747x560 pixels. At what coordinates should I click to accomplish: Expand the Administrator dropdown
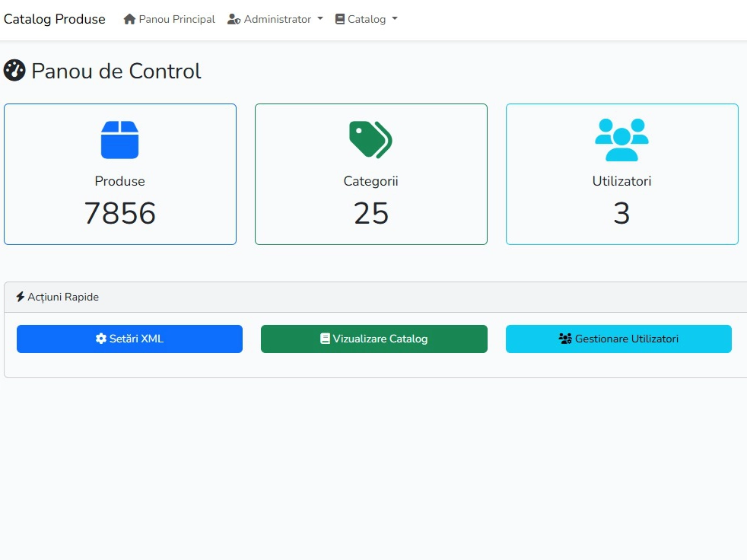click(275, 19)
